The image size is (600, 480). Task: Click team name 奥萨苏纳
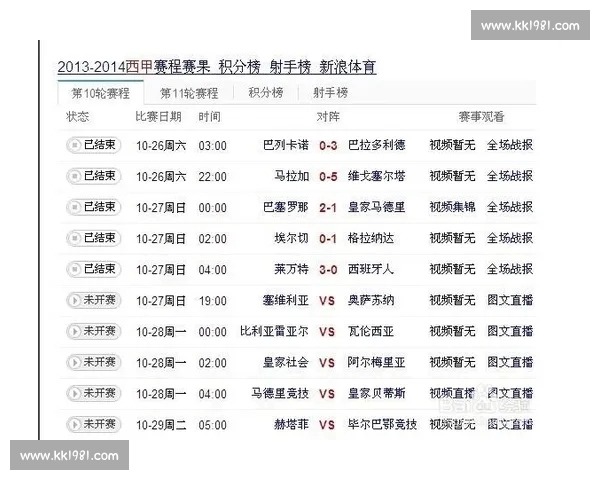coord(371,300)
